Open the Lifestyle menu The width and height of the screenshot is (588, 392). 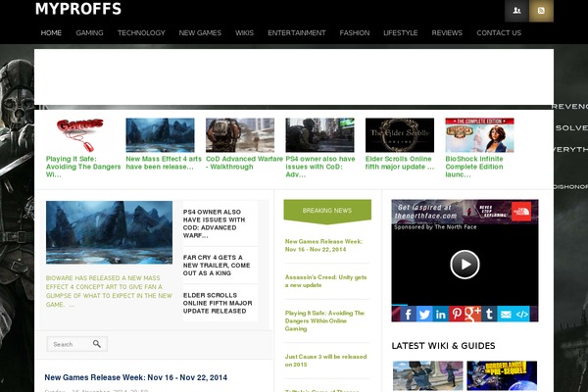coord(400,33)
